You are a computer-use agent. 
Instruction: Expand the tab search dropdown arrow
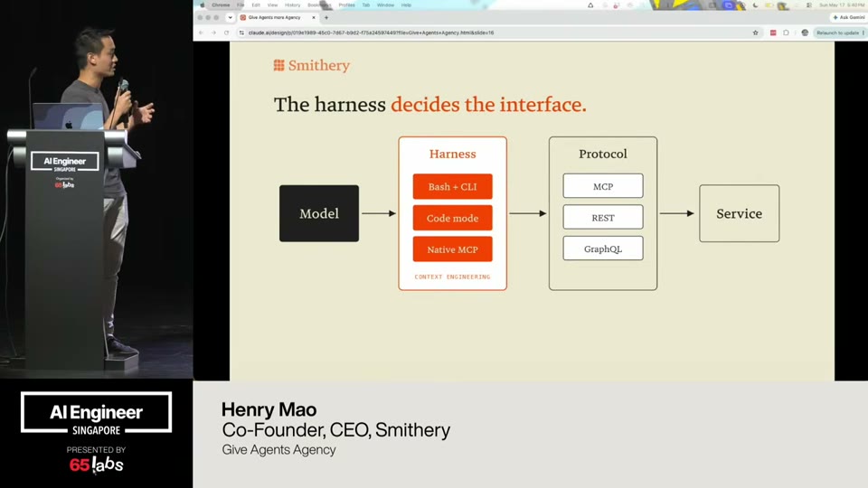pos(231,18)
